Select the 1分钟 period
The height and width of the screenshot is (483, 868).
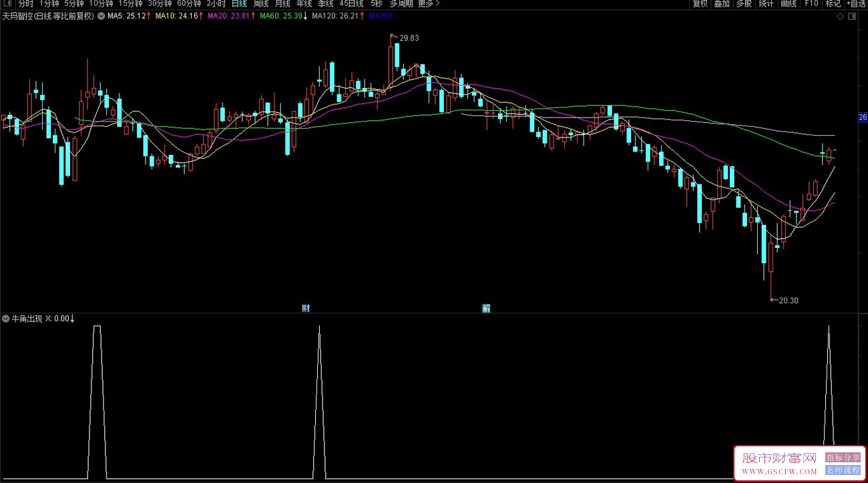(49, 4)
